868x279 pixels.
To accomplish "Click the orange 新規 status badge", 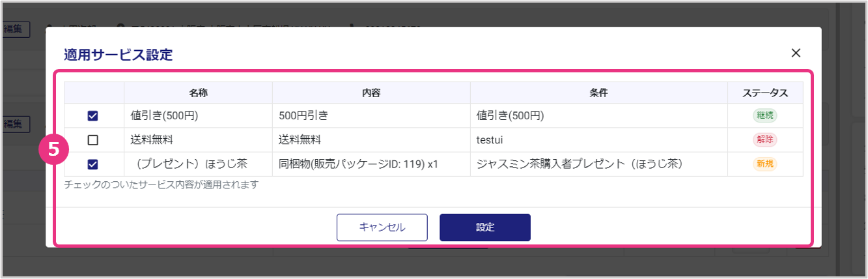I will (x=764, y=164).
